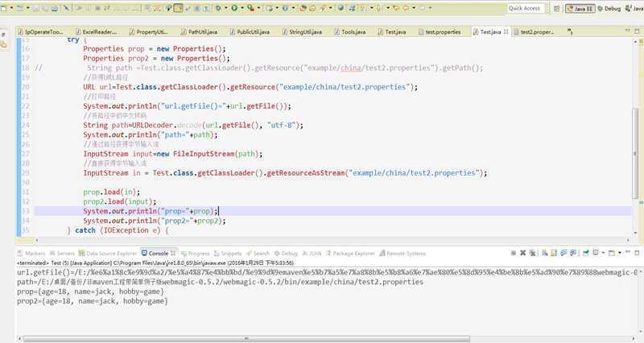This screenshot has width=644, height=343.
Task: Open the Debug configurations dropdown arrow
Action: pos(226,8)
